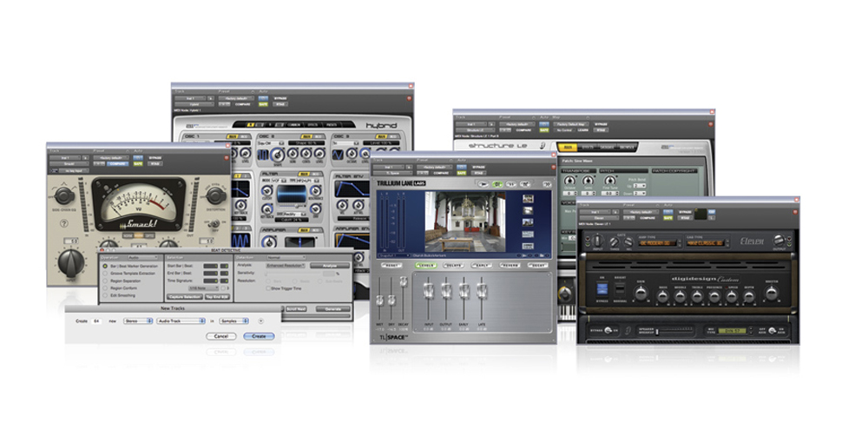Click TL Space Wet fader handle
The height and width of the screenshot is (442, 868).
click(x=379, y=300)
